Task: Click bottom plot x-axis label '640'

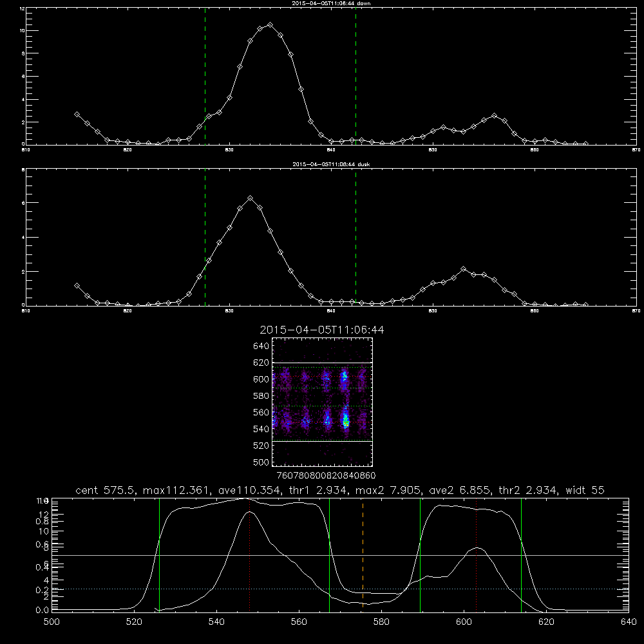Action: pyautogui.click(x=629, y=622)
